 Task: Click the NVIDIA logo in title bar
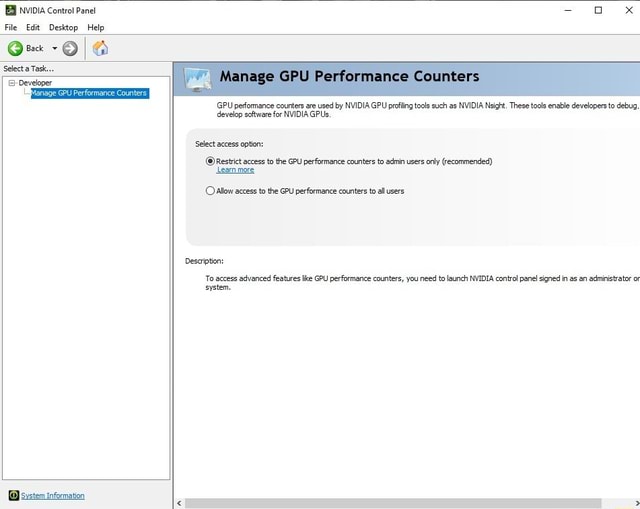pyautogui.click(x=11, y=10)
